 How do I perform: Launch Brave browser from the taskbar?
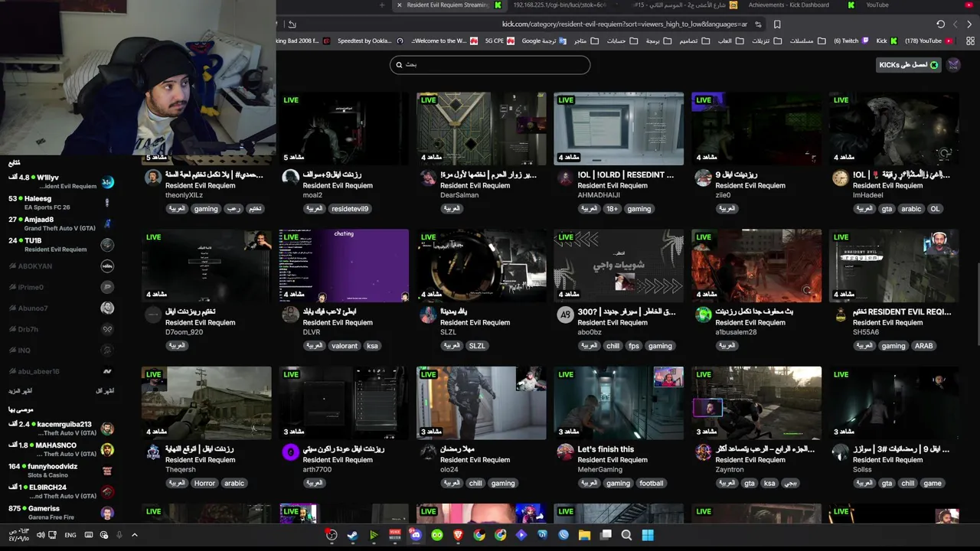tap(458, 535)
